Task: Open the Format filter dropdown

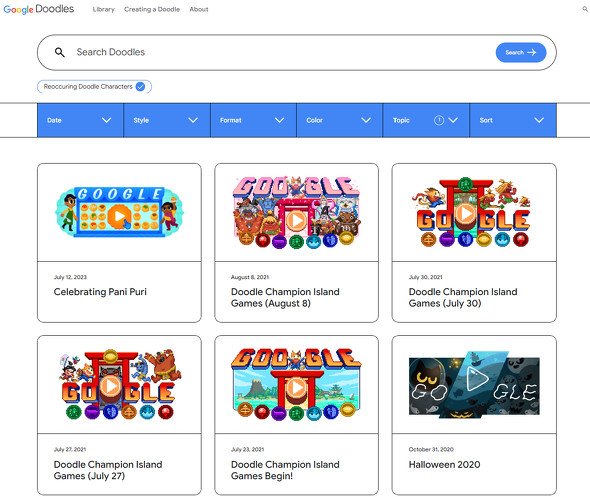Action: point(253,120)
